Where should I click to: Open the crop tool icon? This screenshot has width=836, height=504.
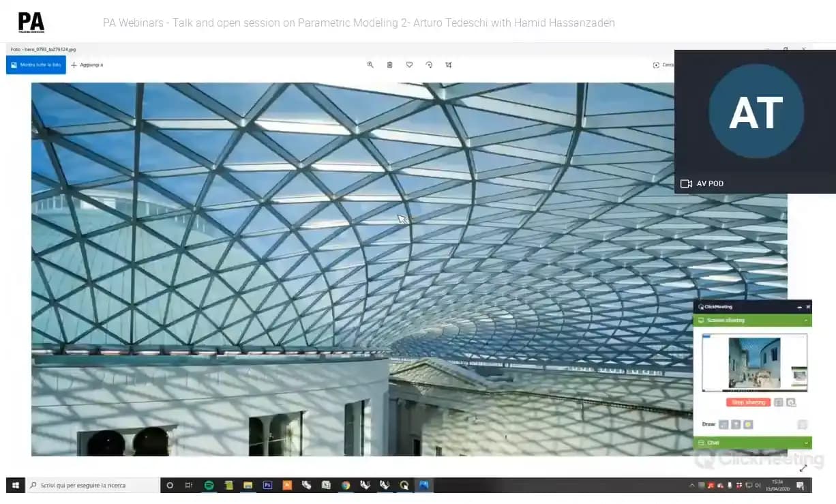[x=449, y=65]
